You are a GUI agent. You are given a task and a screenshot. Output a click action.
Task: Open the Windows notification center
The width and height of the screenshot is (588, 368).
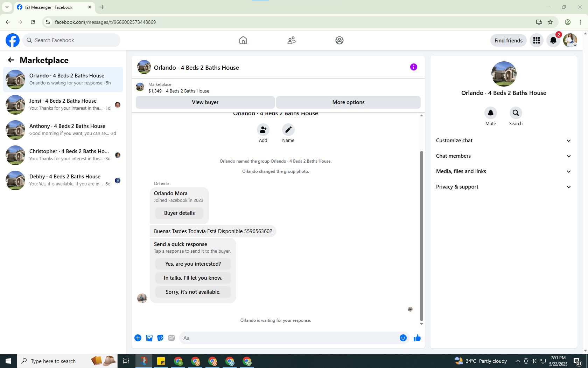click(x=577, y=361)
